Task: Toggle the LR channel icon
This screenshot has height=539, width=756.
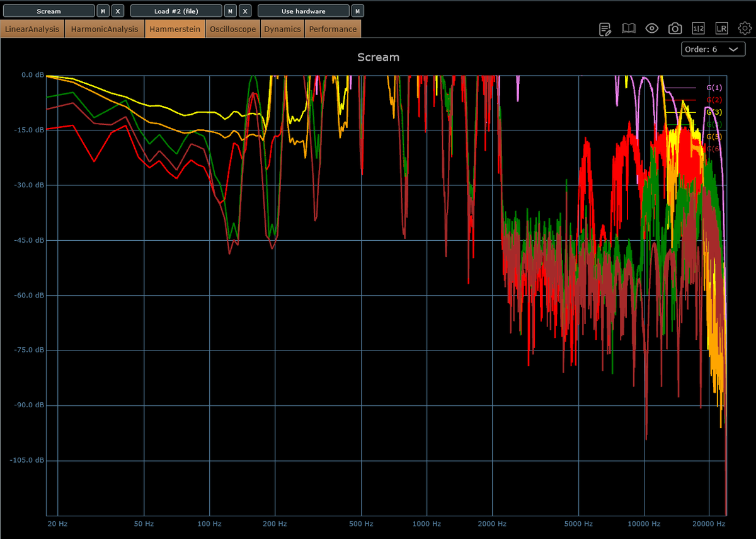Action: (722, 28)
